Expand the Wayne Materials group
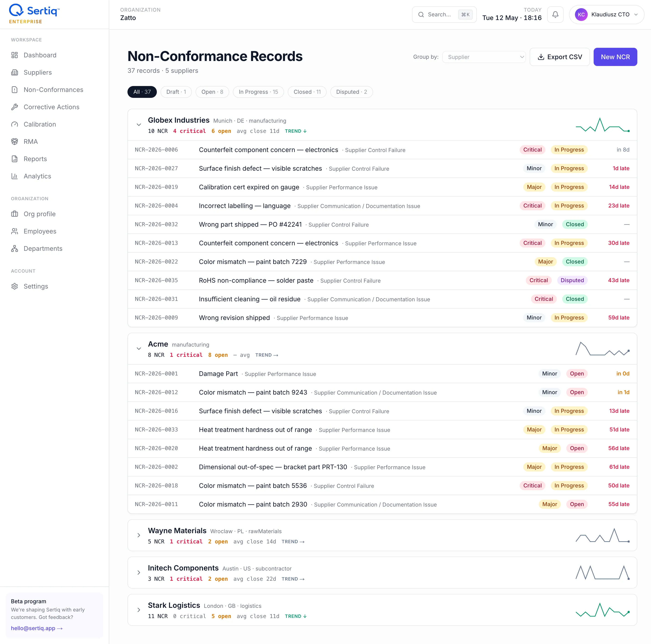651x644 pixels. click(x=138, y=535)
